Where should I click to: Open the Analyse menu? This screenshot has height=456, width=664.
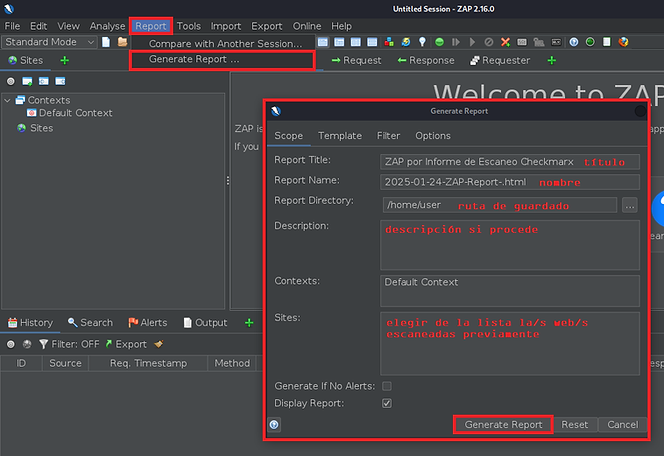(107, 26)
